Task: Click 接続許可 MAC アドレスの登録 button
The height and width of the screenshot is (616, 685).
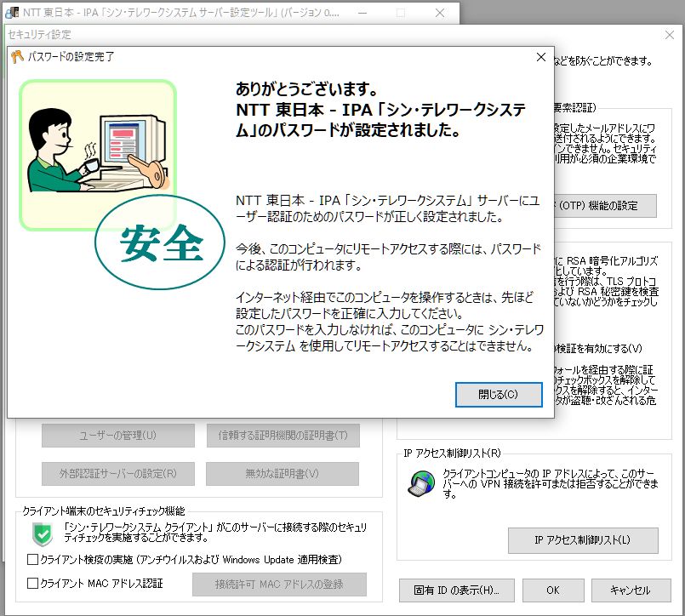Action: click(279, 585)
